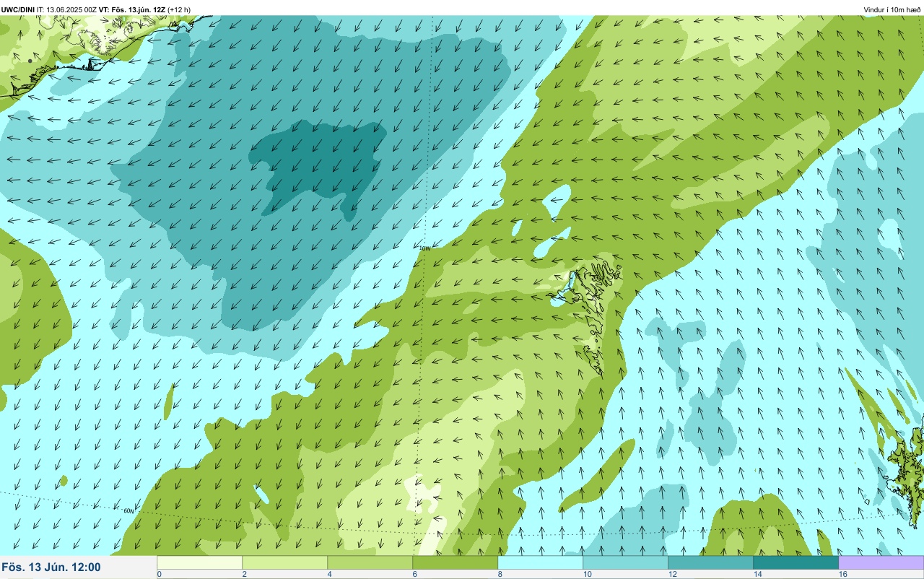Click the legend tick value '10'

(588, 574)
